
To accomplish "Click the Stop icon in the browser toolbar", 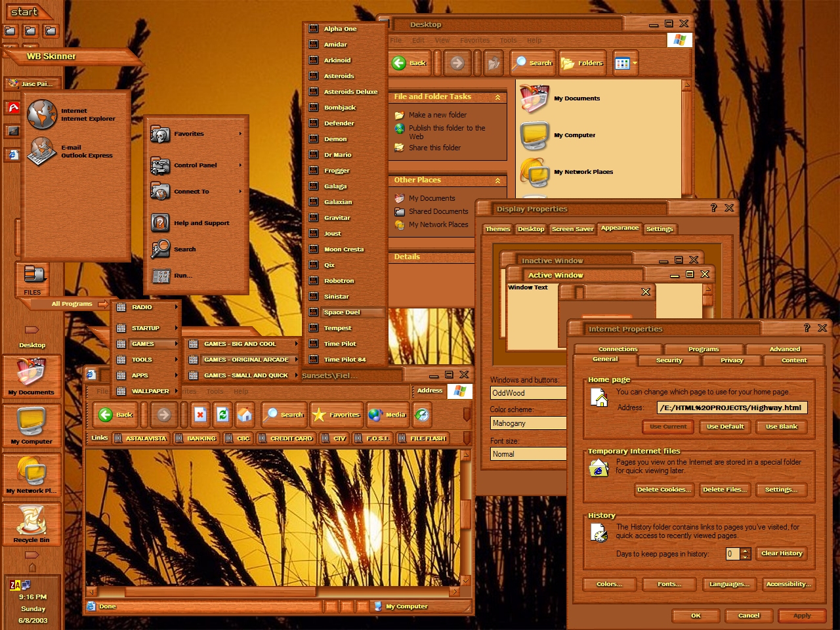I will click(x=201, y=415).
